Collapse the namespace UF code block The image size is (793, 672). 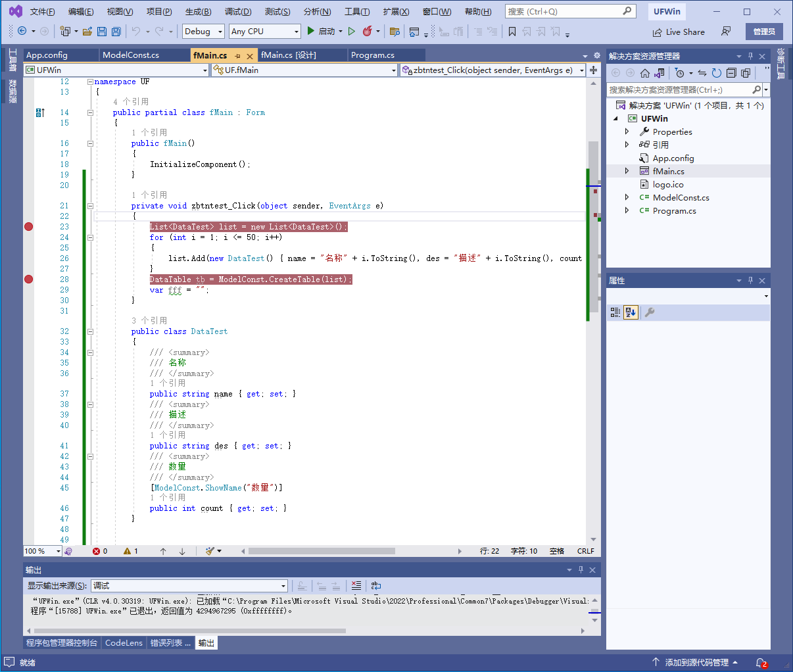point(90,82)
